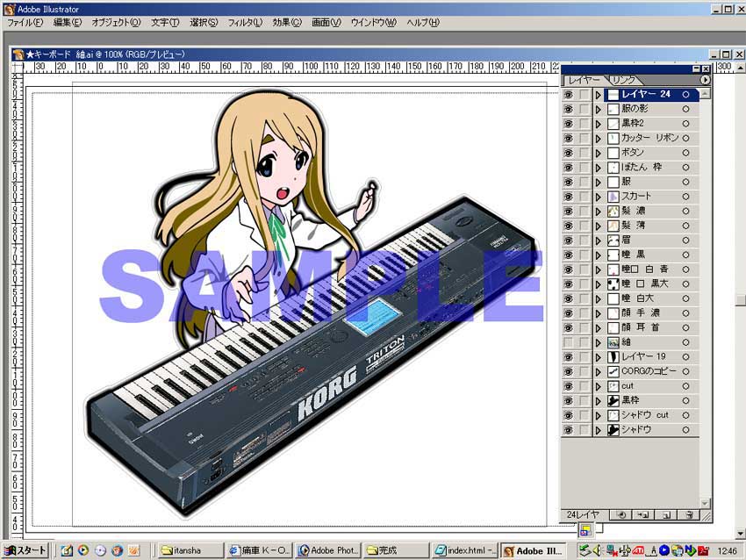The width and height of the screenshot is (746, 560).
Task: Open the 効果(C) menu
Action: (287, 22)
